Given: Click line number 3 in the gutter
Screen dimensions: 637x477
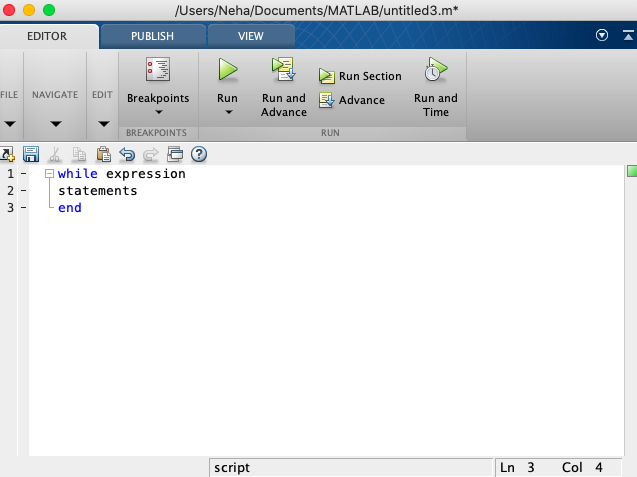Looking at the screenshot, I should pos(10,208).
